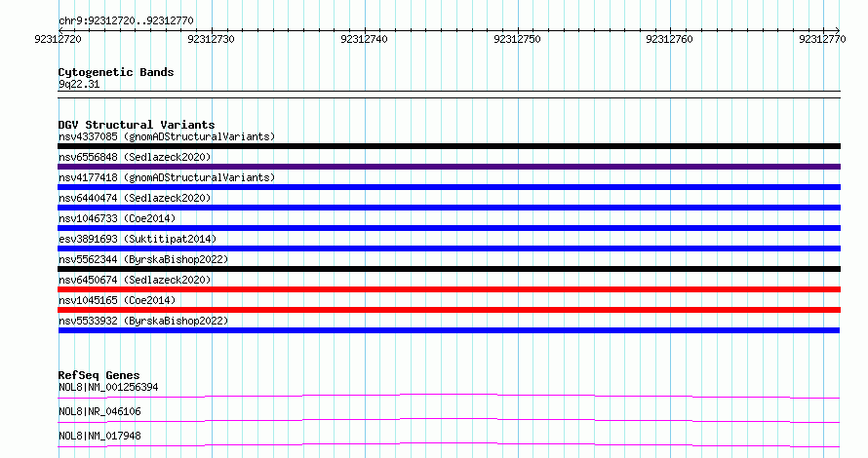The image size is (868, 458).
Task: Open variant nsv4177418 (gnomADStructuralVariants) label
Action: tap(167, 177)
